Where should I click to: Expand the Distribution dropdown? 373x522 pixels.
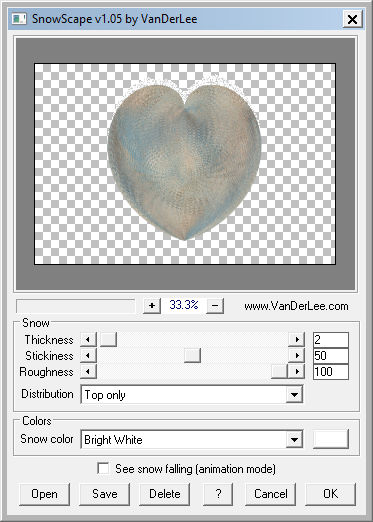[294, 395]
